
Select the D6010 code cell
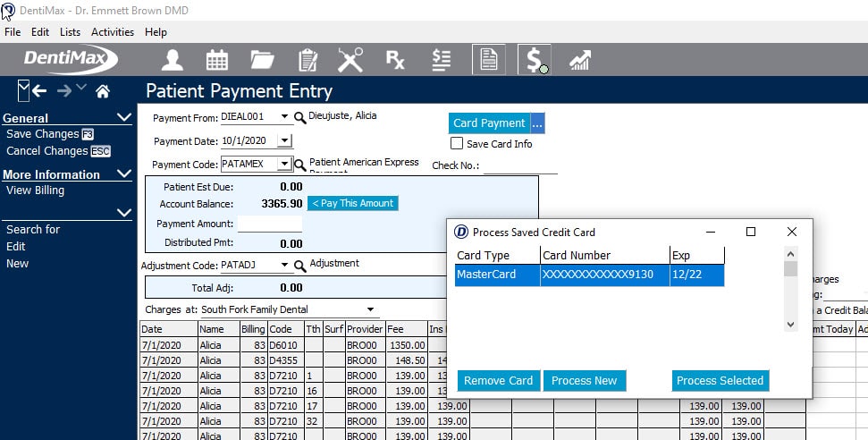coord(286,345)
